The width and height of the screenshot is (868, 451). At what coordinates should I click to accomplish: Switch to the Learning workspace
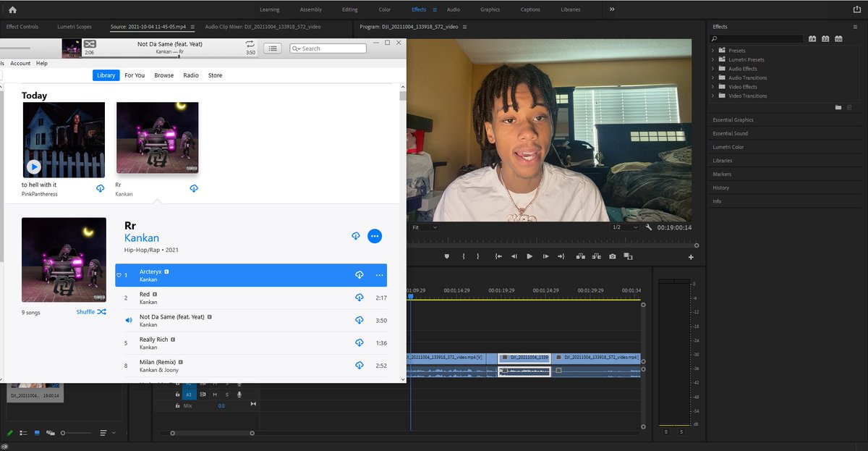[x=270, y=9]
